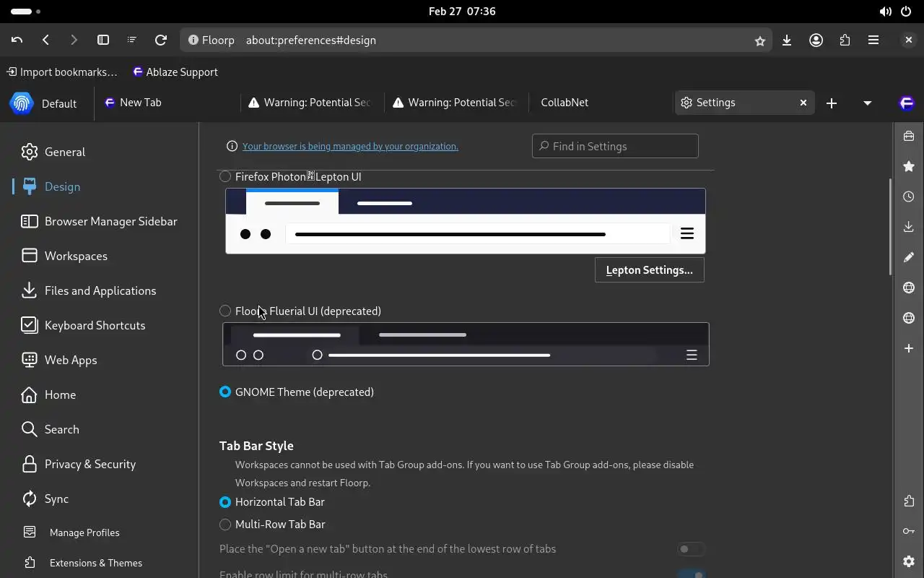
Task: Open the account profile icon
Action: point(816,40)
